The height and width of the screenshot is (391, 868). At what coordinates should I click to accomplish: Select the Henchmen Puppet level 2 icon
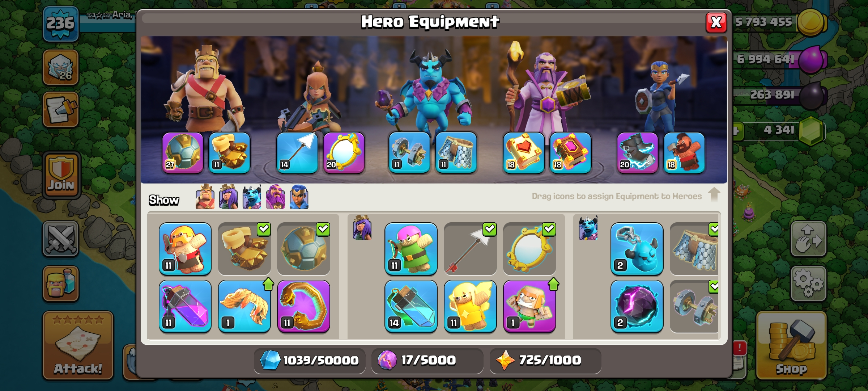(637, 249)
